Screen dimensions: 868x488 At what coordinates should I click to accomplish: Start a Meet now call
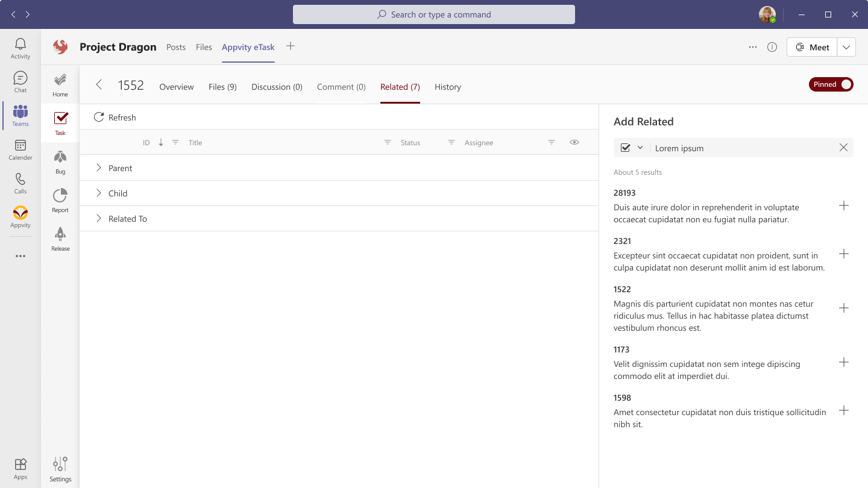tap(811, 46)
